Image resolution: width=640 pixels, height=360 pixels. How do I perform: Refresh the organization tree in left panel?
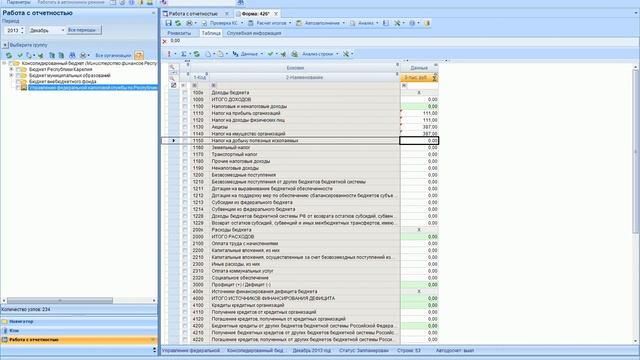pyautogui.click(x=9, y=55)
